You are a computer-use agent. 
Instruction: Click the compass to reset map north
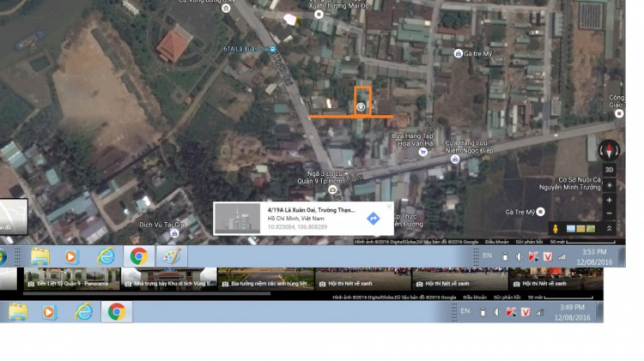(609, 150)
